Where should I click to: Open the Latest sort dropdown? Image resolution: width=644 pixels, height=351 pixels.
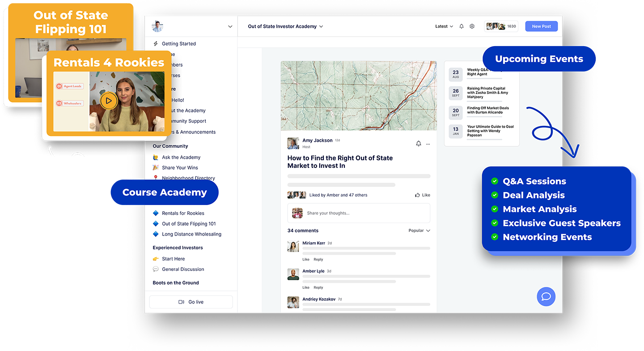(x=444, y=26)
